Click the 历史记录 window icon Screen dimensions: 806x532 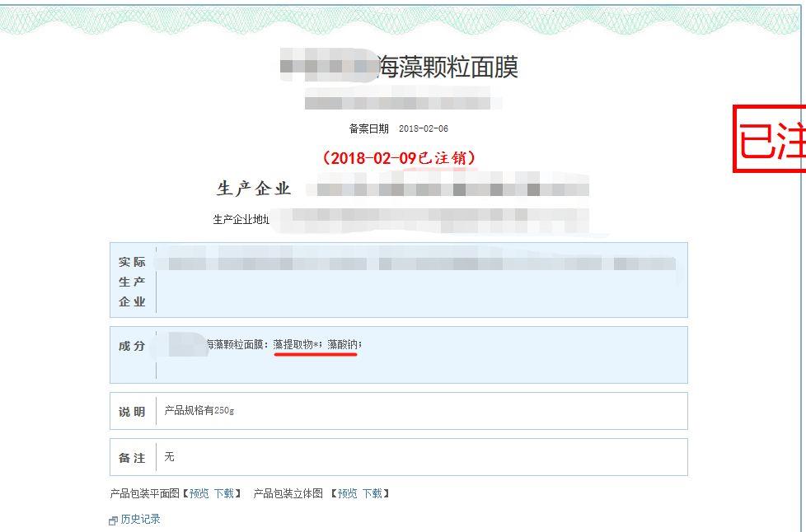coord(113,520)
